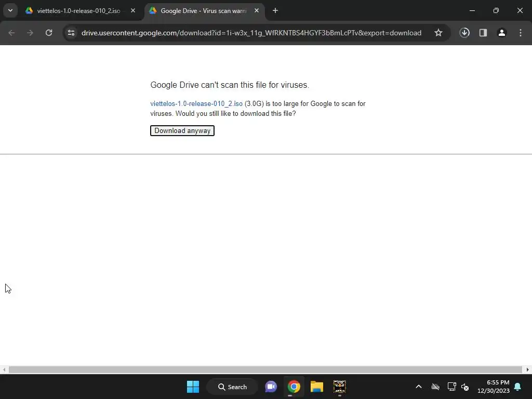The image size is (532, 399).
Task: Click the scrollbar right arrow
Action: 528,369
